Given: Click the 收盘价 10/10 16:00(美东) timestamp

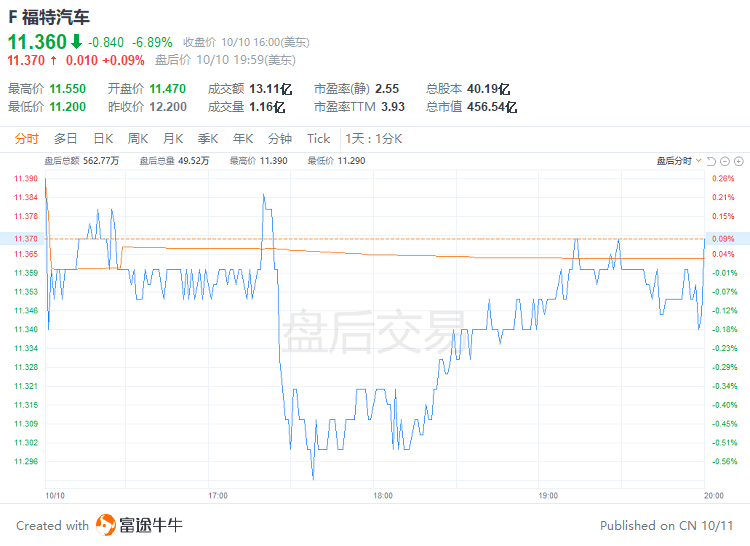Looking at the screenshot, I should (x=246, y=43).
